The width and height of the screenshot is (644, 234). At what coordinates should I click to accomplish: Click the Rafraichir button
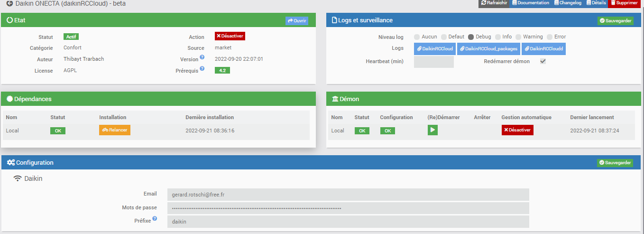pyautogui.click(x=494, y=3)
